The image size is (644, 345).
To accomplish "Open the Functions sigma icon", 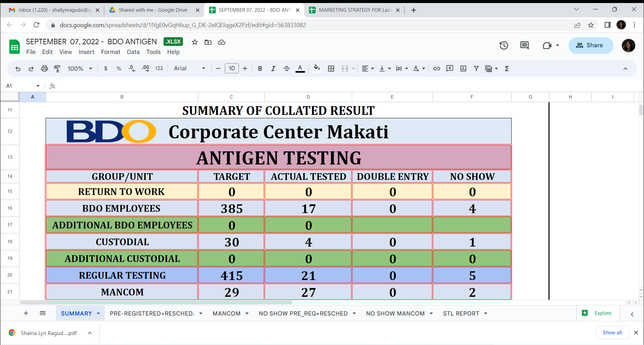I will tap(507, 69).
